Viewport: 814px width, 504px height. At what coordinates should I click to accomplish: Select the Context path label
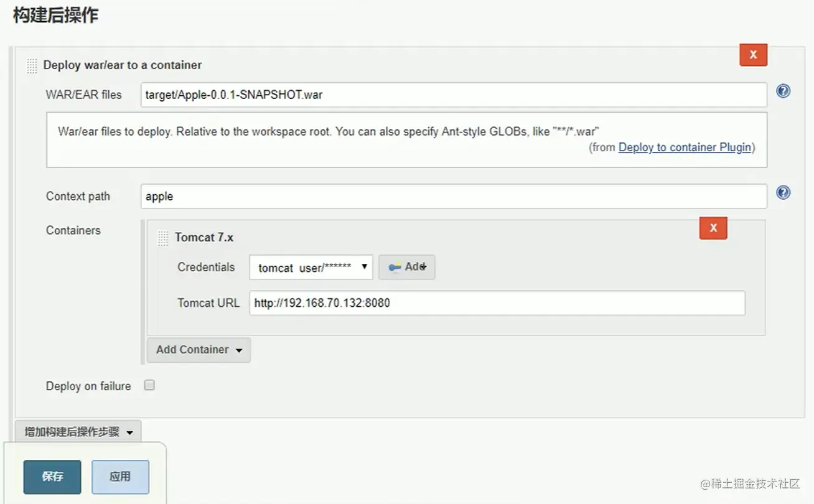[x=78, y=197]
